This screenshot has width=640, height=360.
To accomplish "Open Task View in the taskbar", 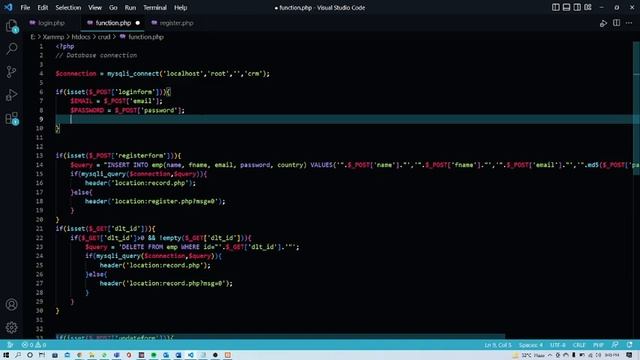I will tap(42, 355).
